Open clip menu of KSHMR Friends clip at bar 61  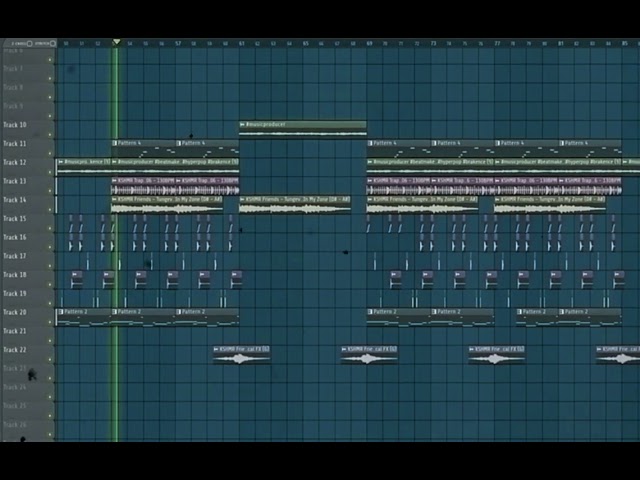(242, 200)
